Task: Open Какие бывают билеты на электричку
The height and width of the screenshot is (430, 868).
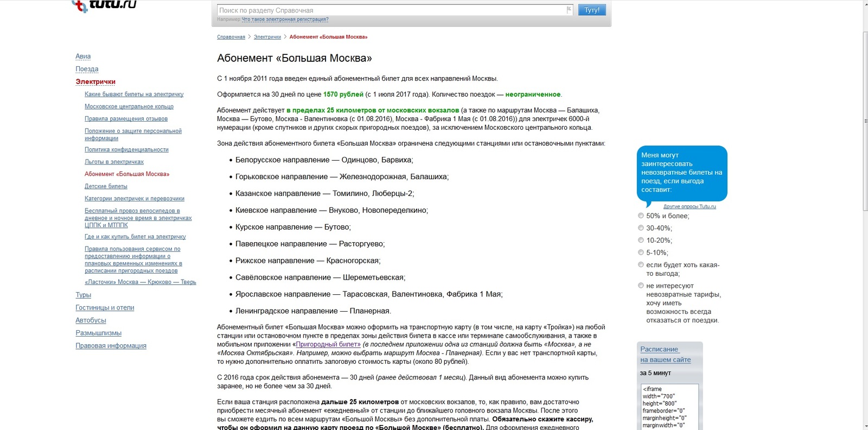Action: 134,94
